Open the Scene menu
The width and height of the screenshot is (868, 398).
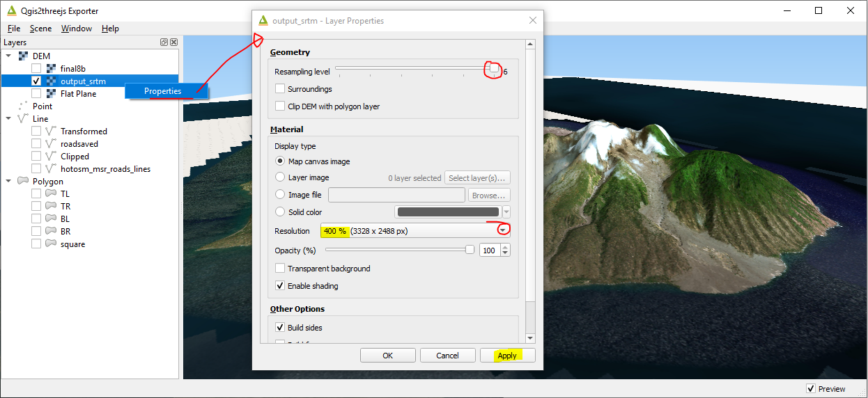coord(40,29)
